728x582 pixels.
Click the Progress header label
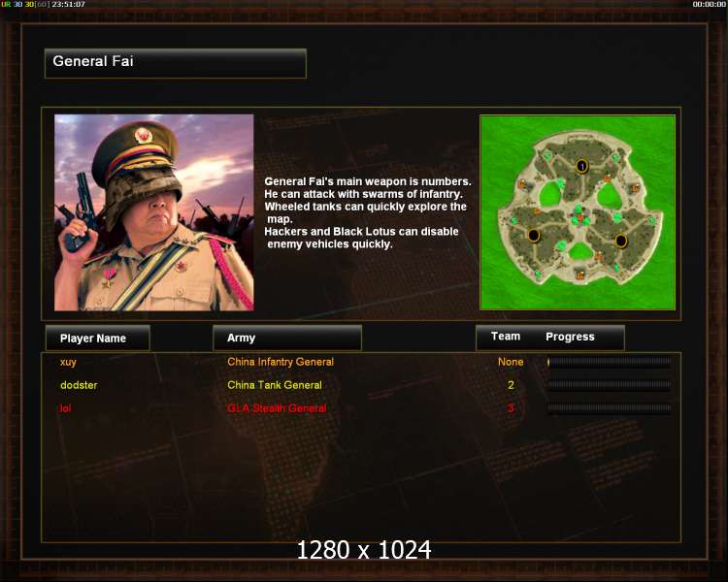point(570,337)
